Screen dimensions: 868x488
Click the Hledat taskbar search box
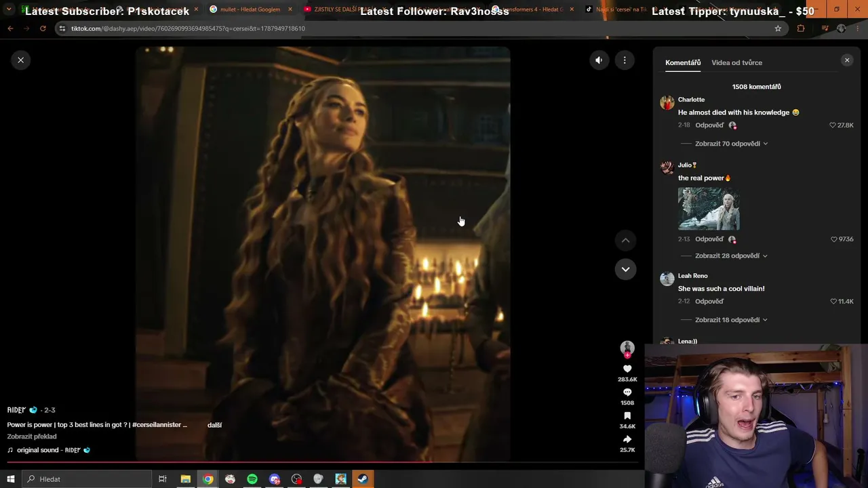pos(87,479)
